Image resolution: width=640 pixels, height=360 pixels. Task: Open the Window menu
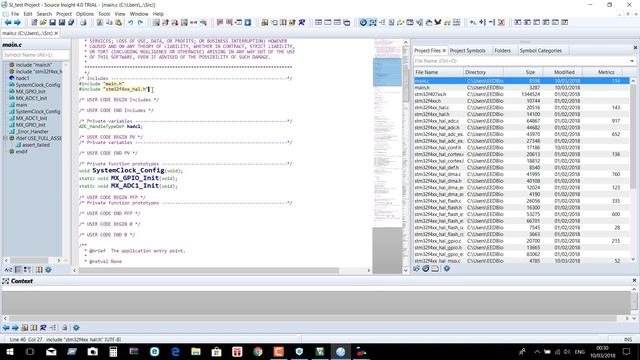click(139, 14)
